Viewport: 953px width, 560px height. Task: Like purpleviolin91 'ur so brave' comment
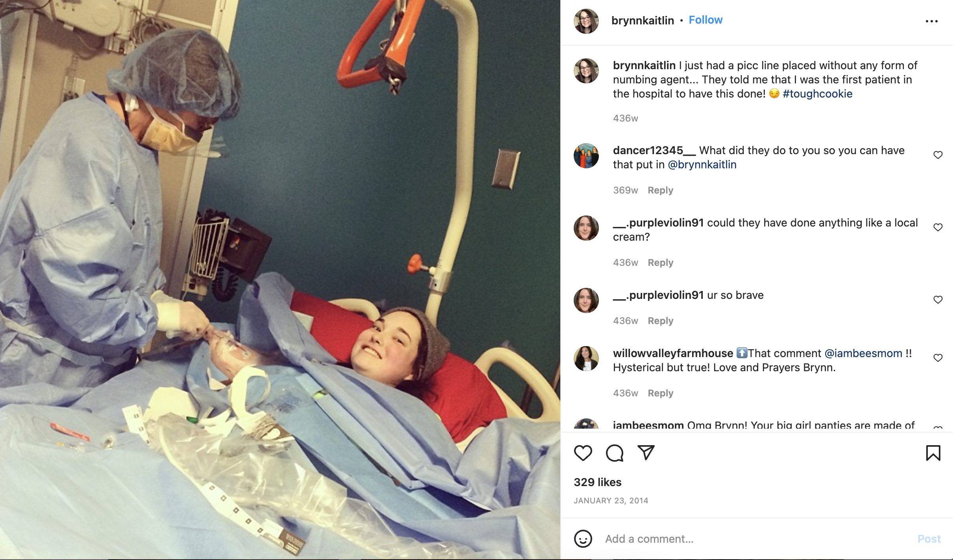938,300
